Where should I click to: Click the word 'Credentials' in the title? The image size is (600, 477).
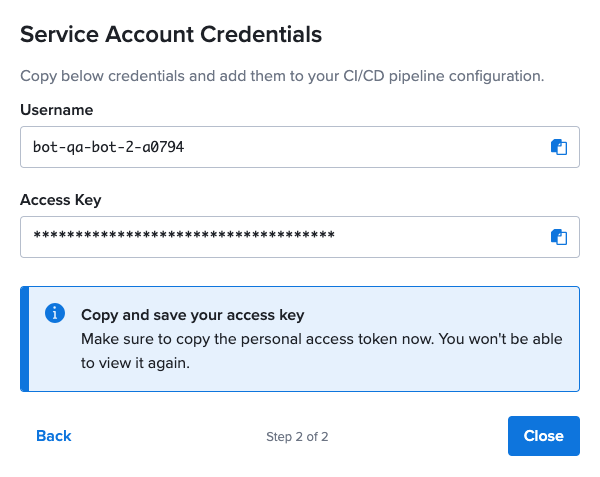coord(257,35)
